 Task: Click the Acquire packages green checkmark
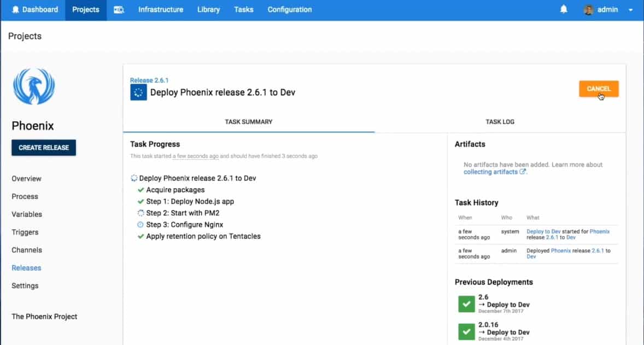[141, 190]
